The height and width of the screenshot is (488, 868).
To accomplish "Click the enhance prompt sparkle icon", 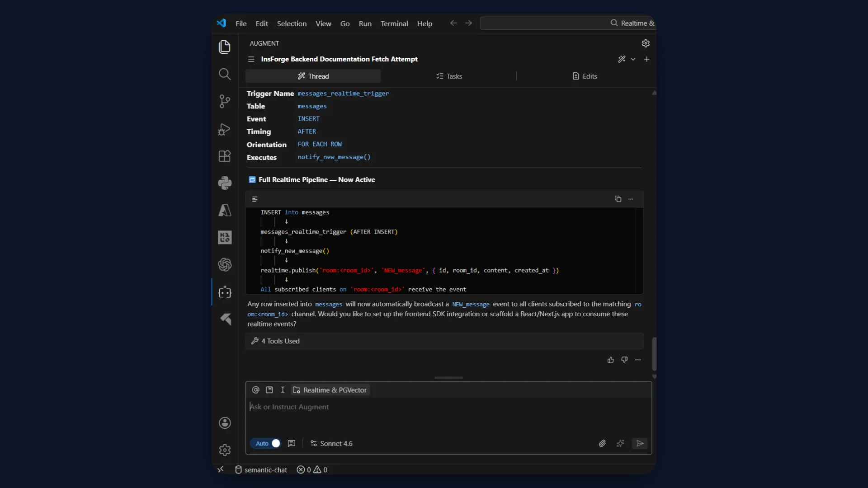I will click(x=620, y=444).
